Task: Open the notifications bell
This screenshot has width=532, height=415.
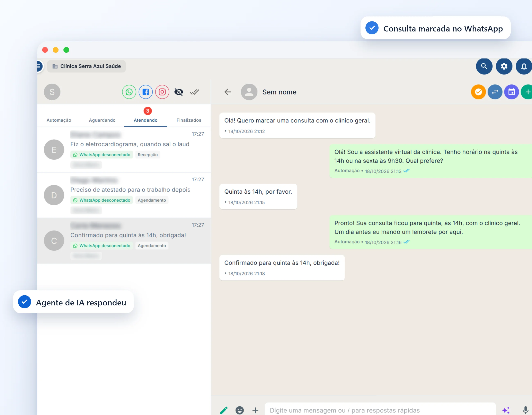Action: [x=524, y=66]
